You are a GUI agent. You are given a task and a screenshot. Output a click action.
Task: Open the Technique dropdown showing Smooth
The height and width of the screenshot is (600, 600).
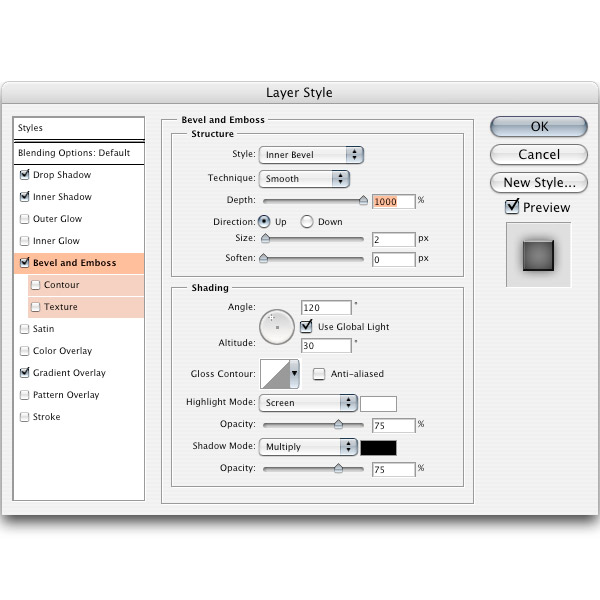[x=304, y=179]
